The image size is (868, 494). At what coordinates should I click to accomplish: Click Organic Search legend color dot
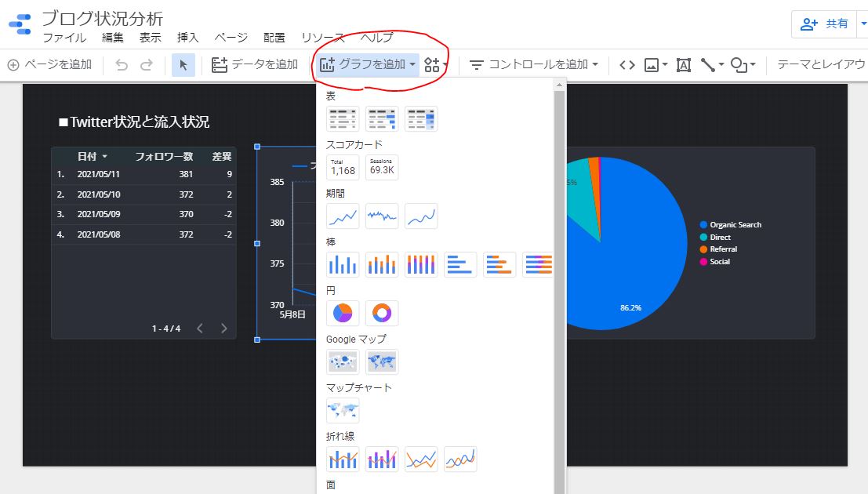(703, 225)
